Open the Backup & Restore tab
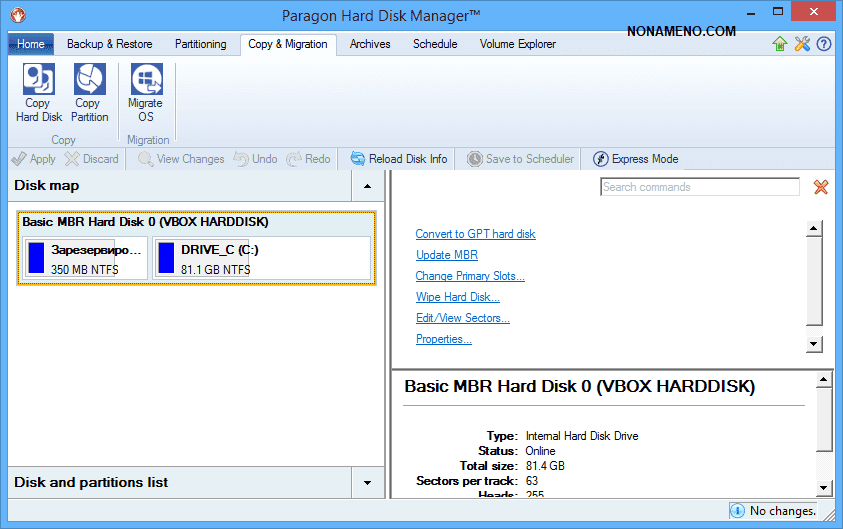Viewport: 843px width, 529px height. click(109, 44)
